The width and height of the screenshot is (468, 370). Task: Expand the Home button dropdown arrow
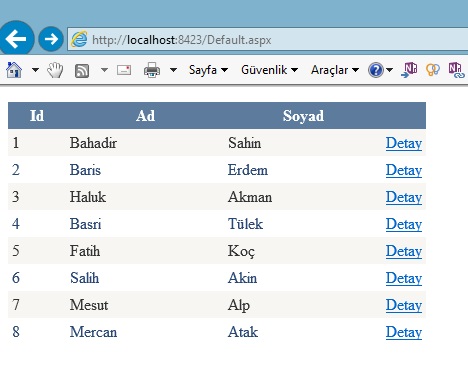click(x=35, y=70)
